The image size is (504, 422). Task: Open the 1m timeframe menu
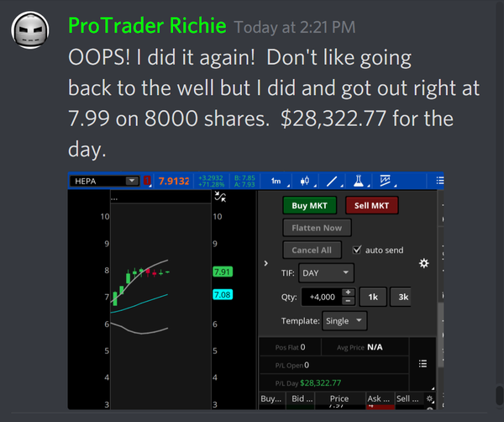(276, 180)
